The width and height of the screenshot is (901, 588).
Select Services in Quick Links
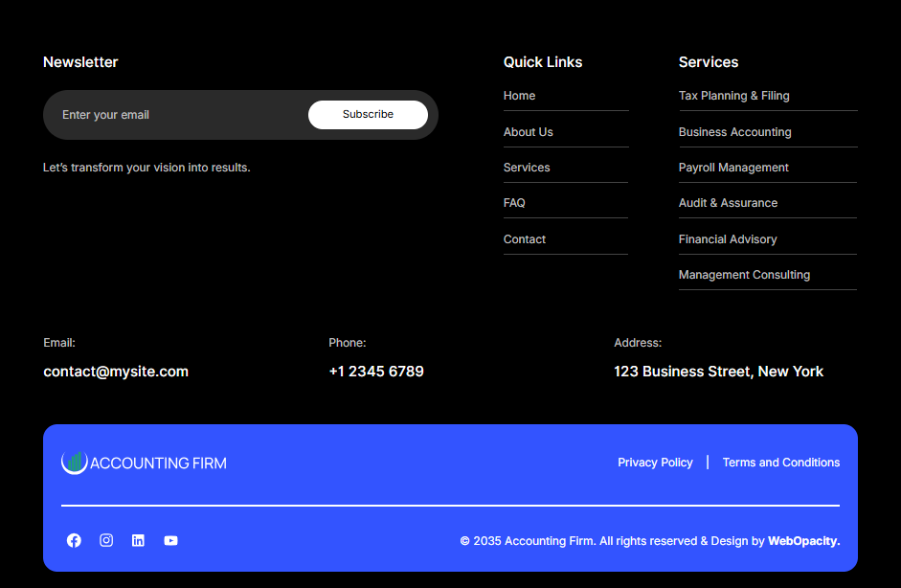coord(527,167)
